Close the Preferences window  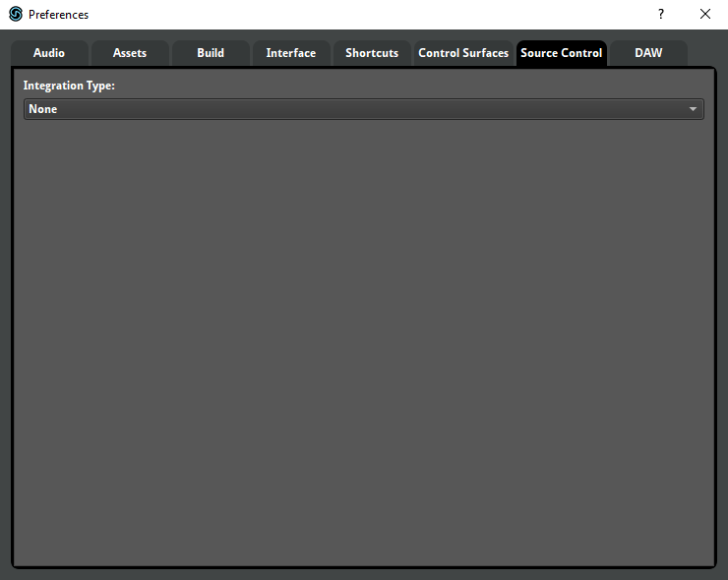click(x=705, y=15)
